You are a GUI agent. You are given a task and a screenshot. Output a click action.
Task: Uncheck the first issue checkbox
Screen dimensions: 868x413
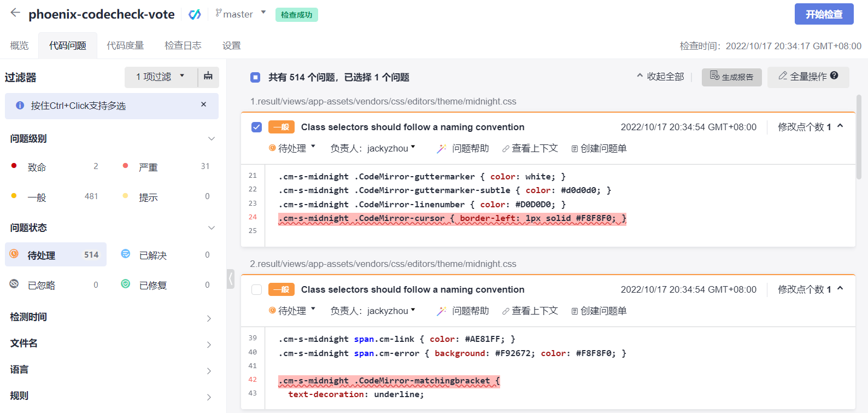(256, 127)
